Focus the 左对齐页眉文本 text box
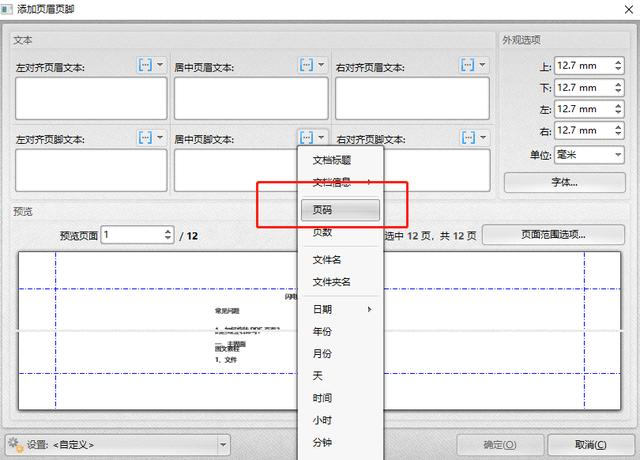 [x=91, y=98]
